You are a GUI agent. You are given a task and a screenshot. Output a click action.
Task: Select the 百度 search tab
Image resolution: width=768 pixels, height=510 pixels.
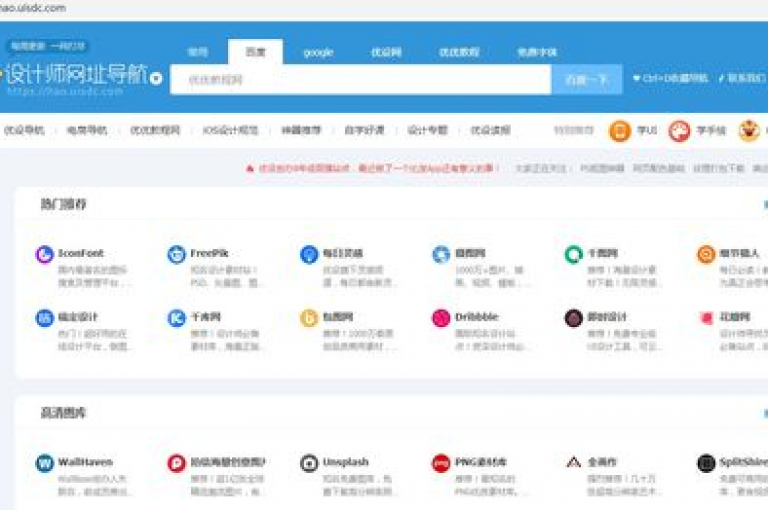point(255,52)
